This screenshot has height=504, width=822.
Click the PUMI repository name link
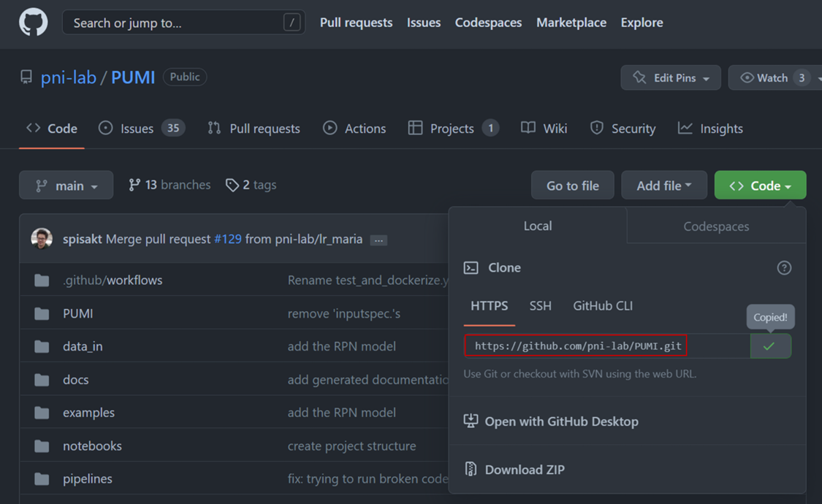coord(133,77)
